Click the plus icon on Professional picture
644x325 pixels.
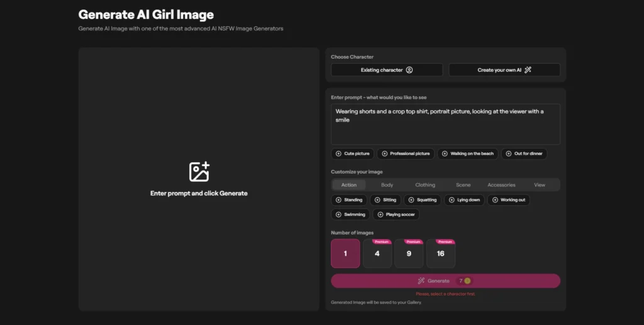click(384, 154)
